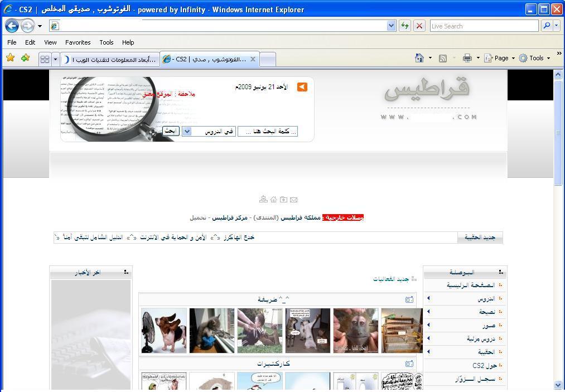Click the sitemap icon above external links

click(x=263, y=200)
